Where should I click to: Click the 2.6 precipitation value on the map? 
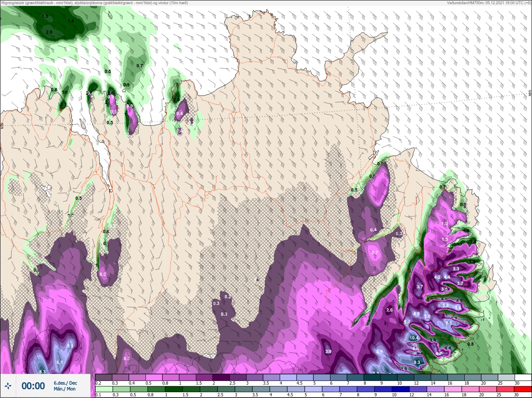coord(389,310)
